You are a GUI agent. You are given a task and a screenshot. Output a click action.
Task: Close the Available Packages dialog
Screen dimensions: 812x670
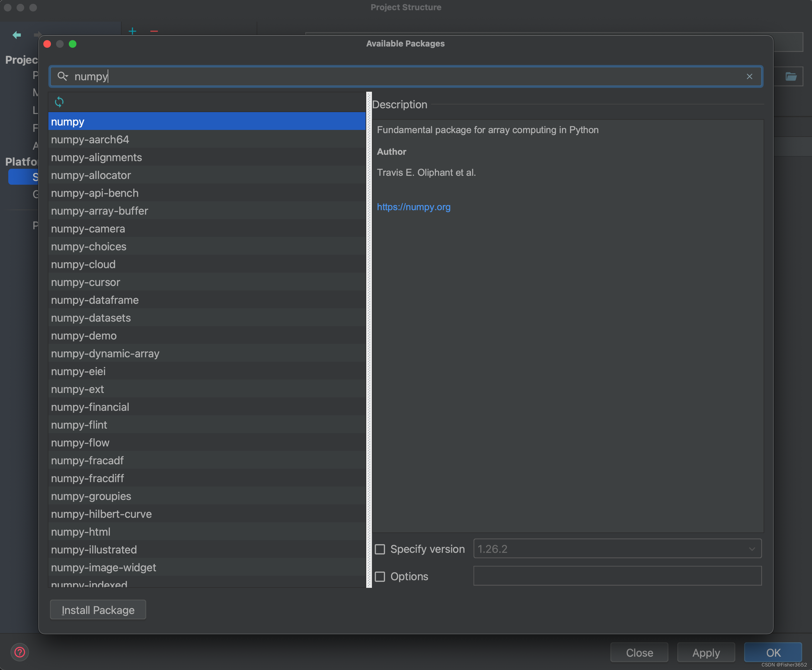(x=47, y=44)
